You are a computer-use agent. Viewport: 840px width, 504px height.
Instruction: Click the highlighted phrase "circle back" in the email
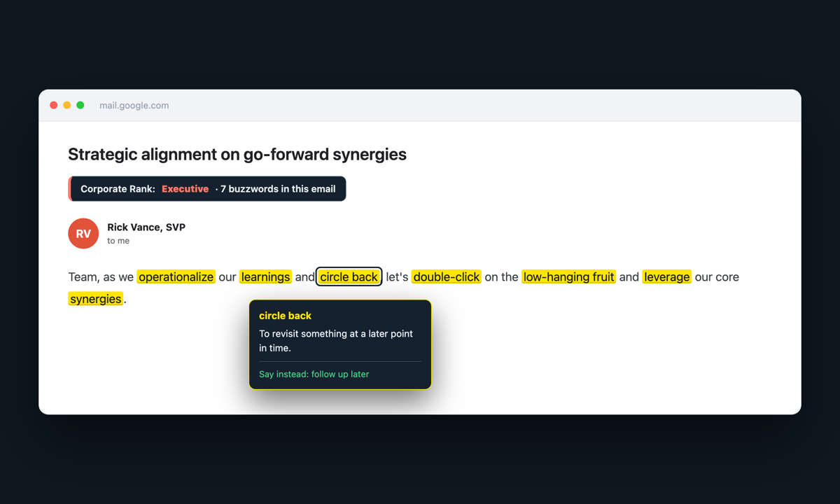[349, 277]
